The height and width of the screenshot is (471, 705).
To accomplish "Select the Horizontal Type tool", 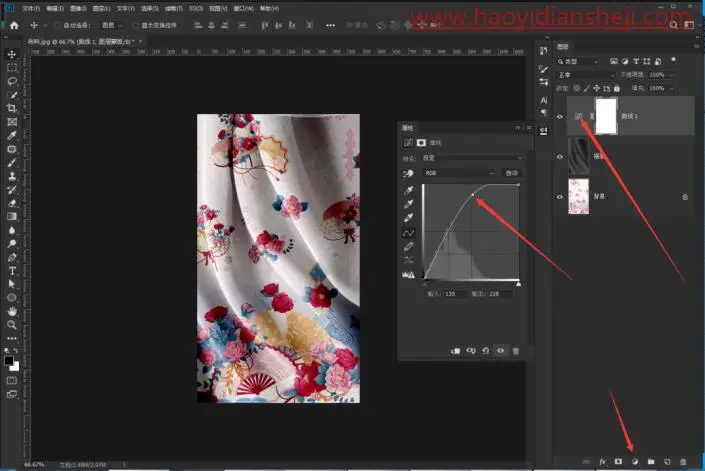I will point(12,271).
